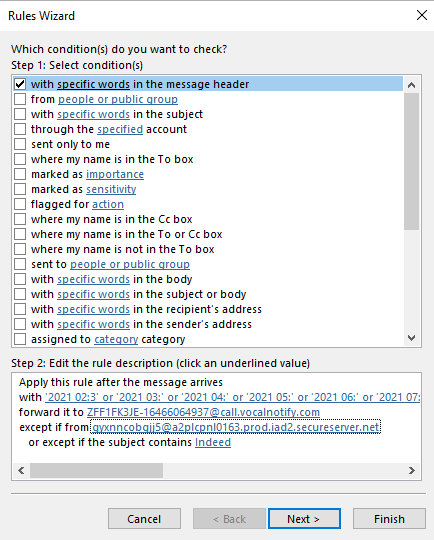The width and height of the screenshot is (434, 540).
Task: Click the Next button
Action: pos(304,519)
